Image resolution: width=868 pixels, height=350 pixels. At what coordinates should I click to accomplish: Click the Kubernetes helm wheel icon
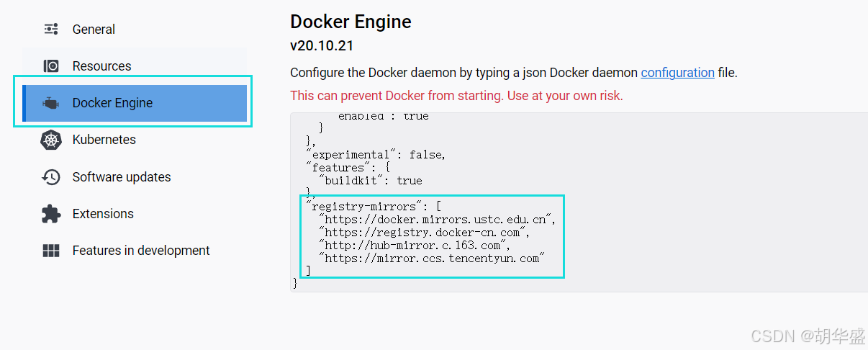(x=51, y=140)
